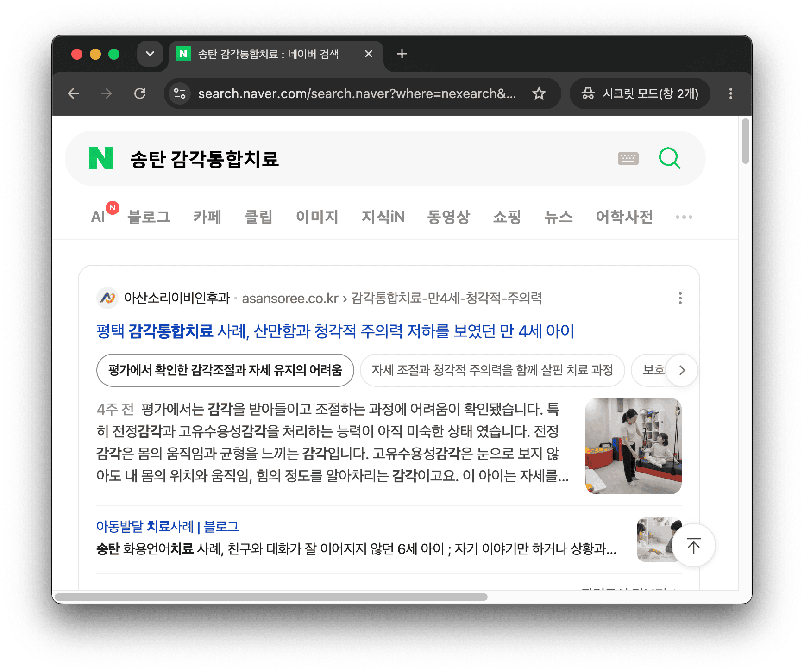
Task: Expand more search categories with the ellipsis
Action: pyautogui.click(x=684, y=217)
